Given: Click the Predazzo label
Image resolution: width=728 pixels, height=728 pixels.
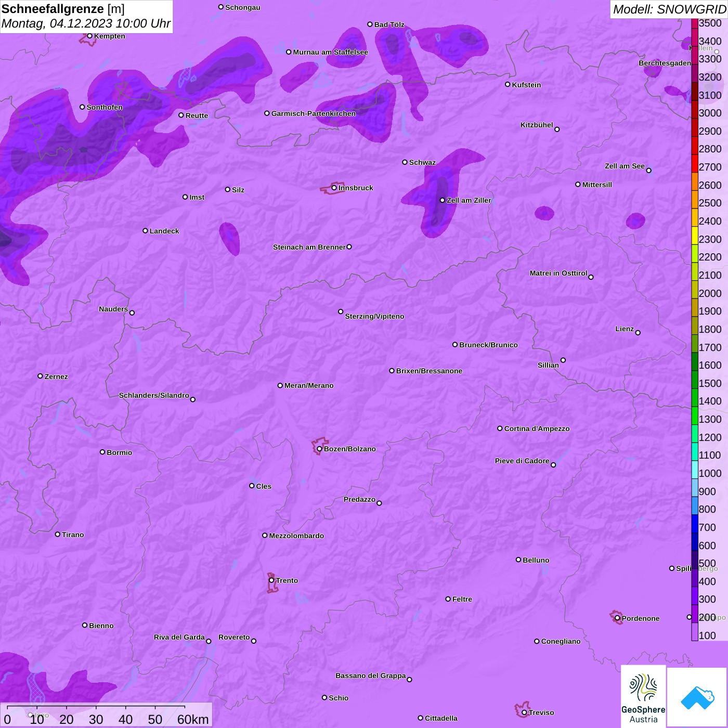Looking at the screenshot, I should coord(359,499).
